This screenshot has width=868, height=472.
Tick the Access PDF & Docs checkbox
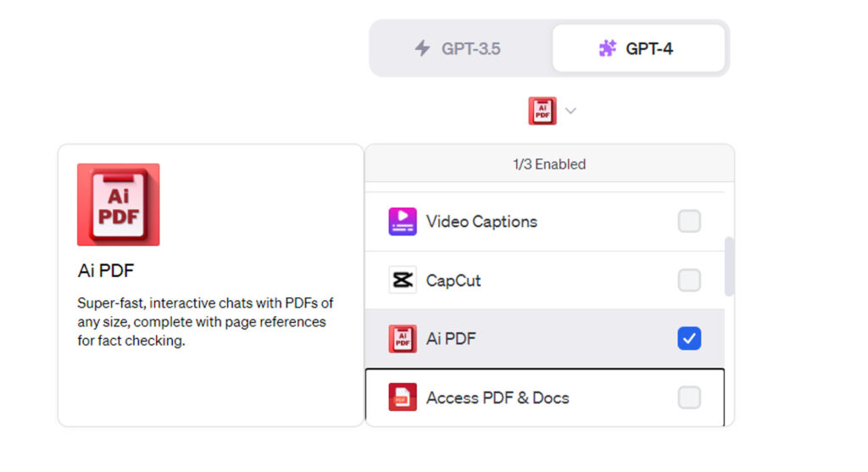point(689,397)
